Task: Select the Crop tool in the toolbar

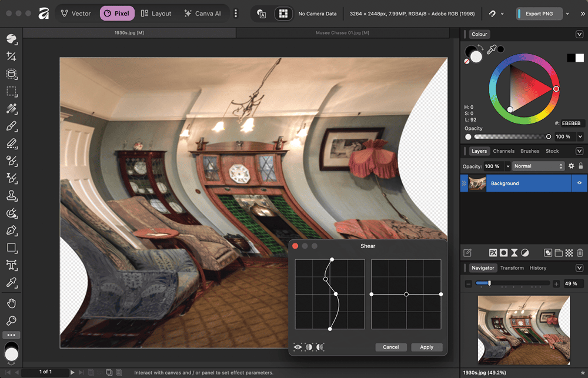Action: point(11,56)
